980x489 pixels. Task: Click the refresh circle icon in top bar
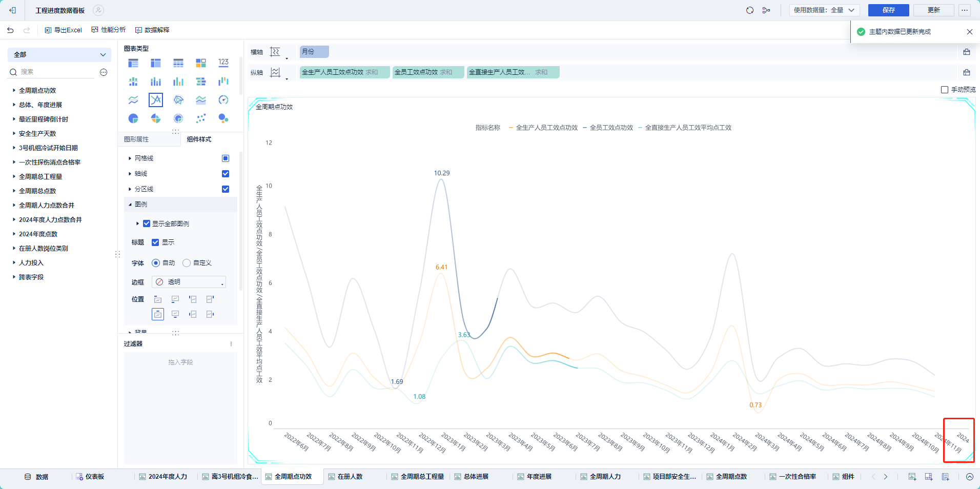pyautogui.click(x=750, y=10)
